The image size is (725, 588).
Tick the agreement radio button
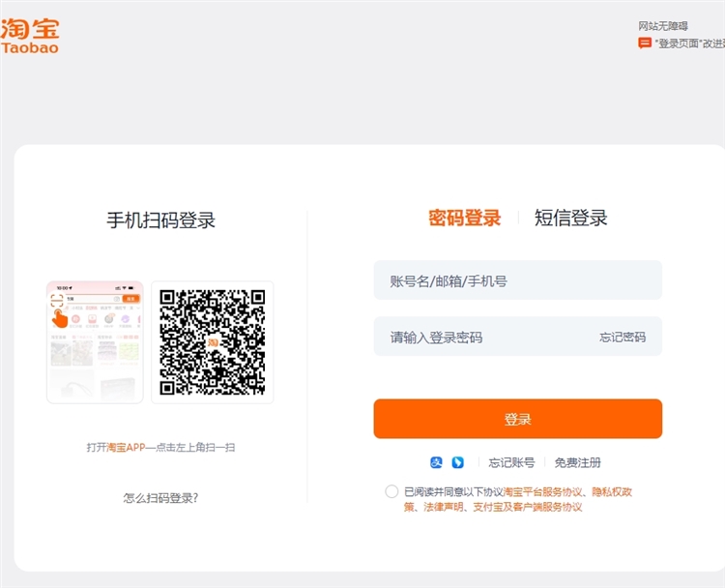(391, 491)
